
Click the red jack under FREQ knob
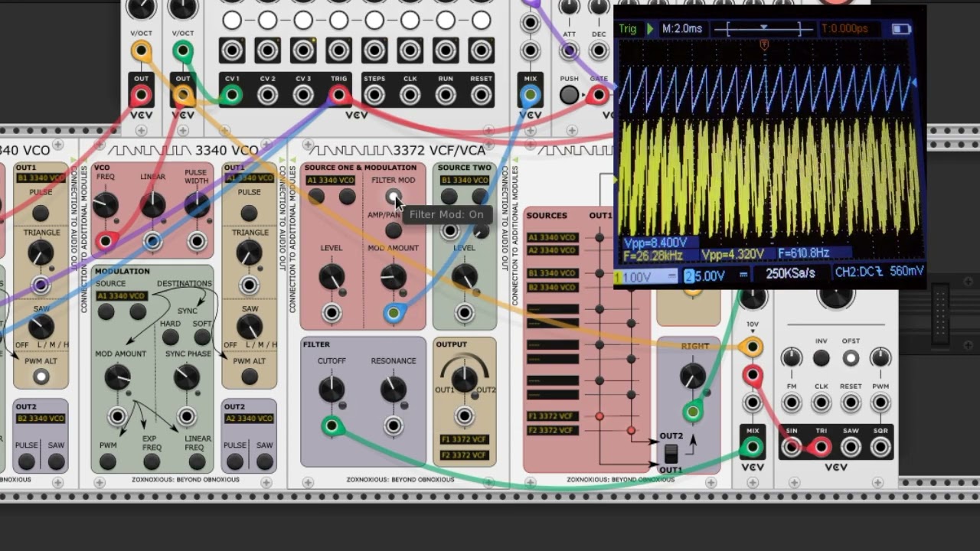[106, 242]
